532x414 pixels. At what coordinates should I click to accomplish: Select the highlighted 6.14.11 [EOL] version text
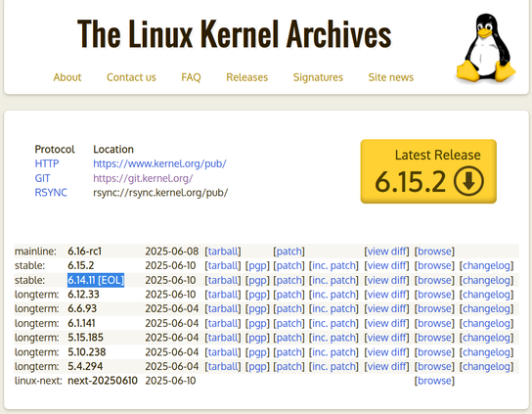coord(96,280)
